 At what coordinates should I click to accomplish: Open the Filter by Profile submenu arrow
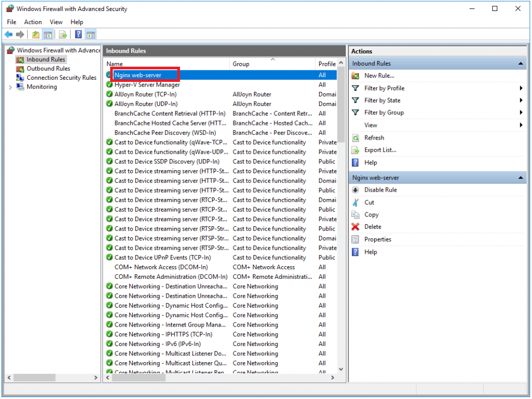point(521,88)
